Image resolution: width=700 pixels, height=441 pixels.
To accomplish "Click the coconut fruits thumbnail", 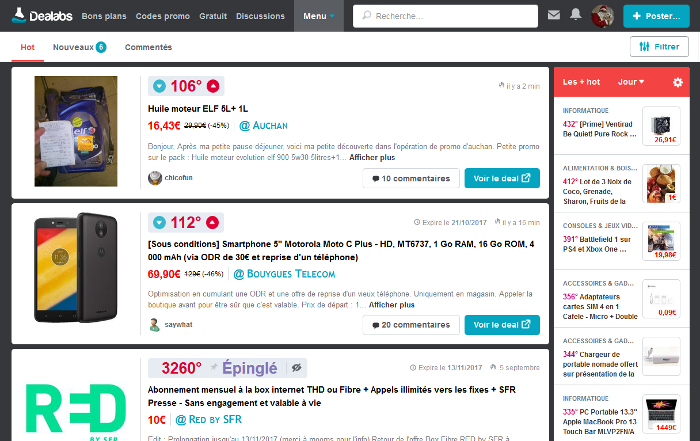I will [661, 183].
